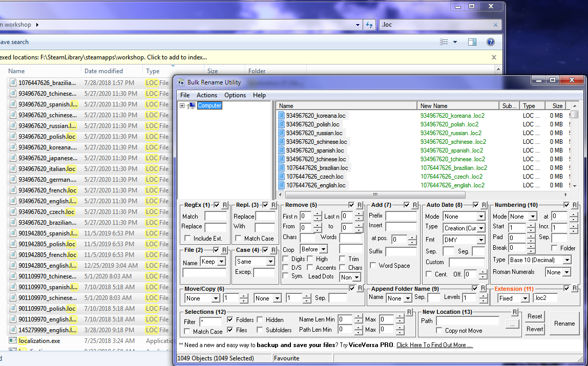Screen dimensions: 588x366
Task: Click the Reset button
Action: pyautogui.click(x=535, y=316)
